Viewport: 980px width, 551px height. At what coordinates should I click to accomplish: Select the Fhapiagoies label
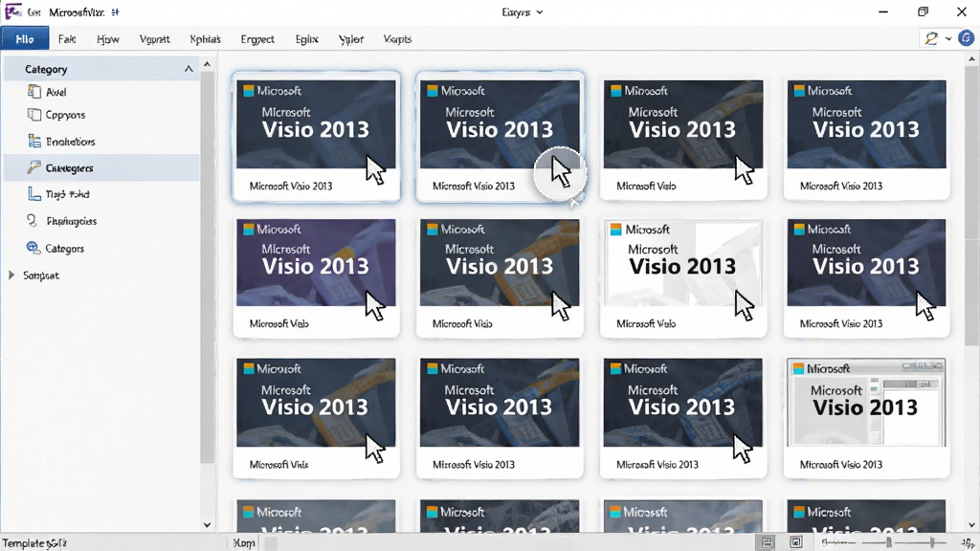pos(71,221)
